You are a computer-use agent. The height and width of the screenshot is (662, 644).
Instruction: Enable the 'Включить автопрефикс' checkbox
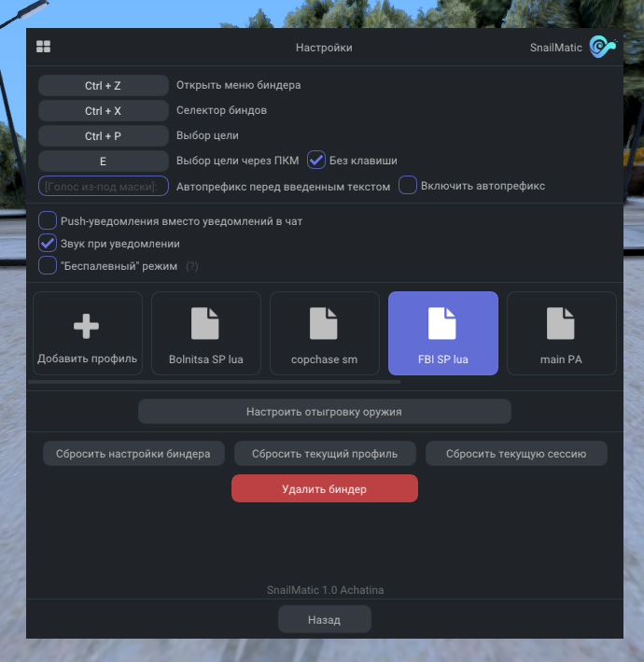pos(408,186)
